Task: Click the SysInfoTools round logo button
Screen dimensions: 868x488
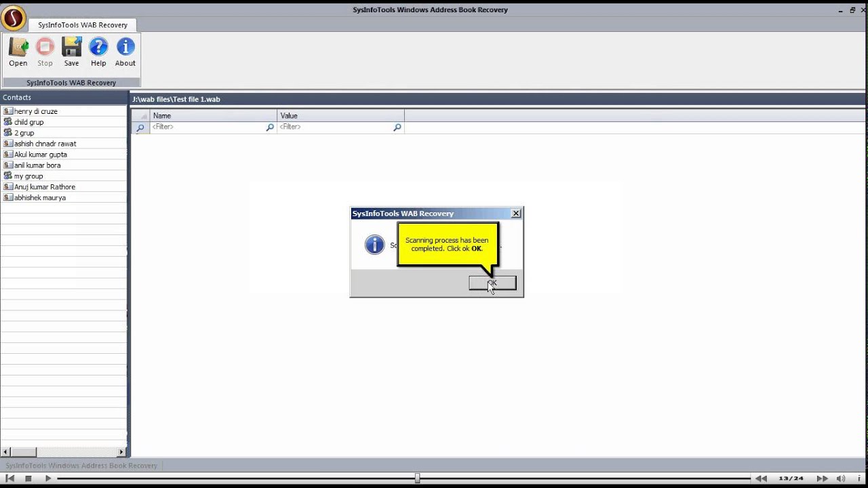Action: click(13, 18)
